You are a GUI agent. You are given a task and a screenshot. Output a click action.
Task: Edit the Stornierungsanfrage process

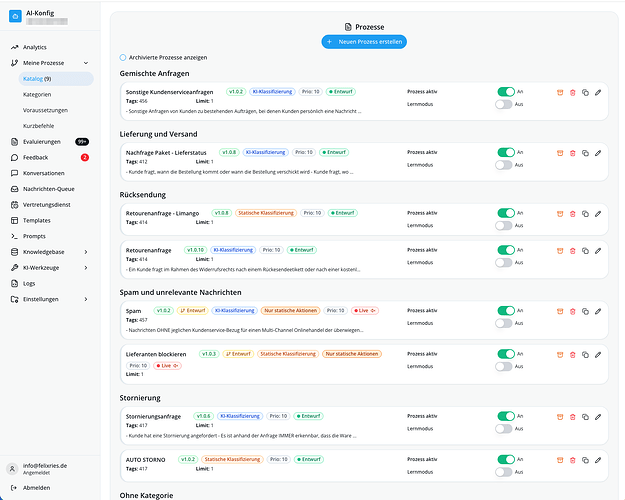(598, 417)
